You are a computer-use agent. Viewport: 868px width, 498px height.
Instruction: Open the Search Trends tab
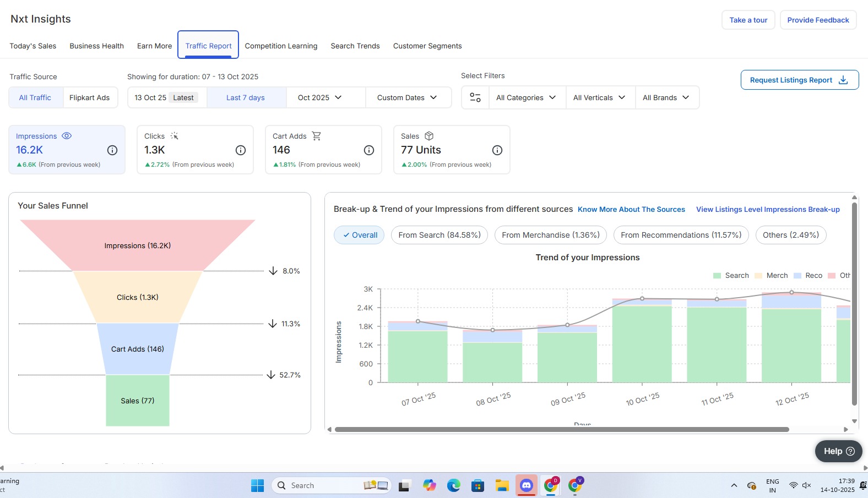[355, 46]
